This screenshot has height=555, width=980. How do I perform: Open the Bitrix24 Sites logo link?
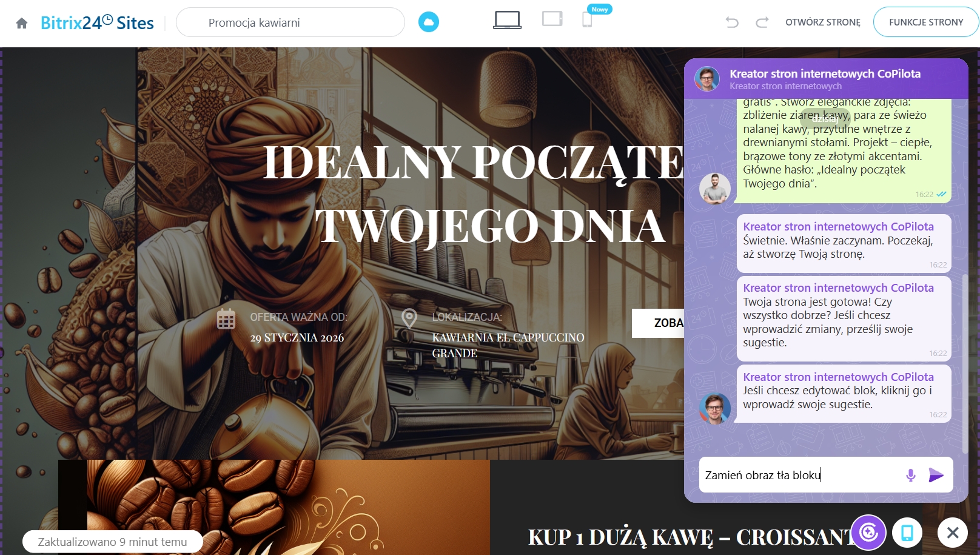[97, 23]
